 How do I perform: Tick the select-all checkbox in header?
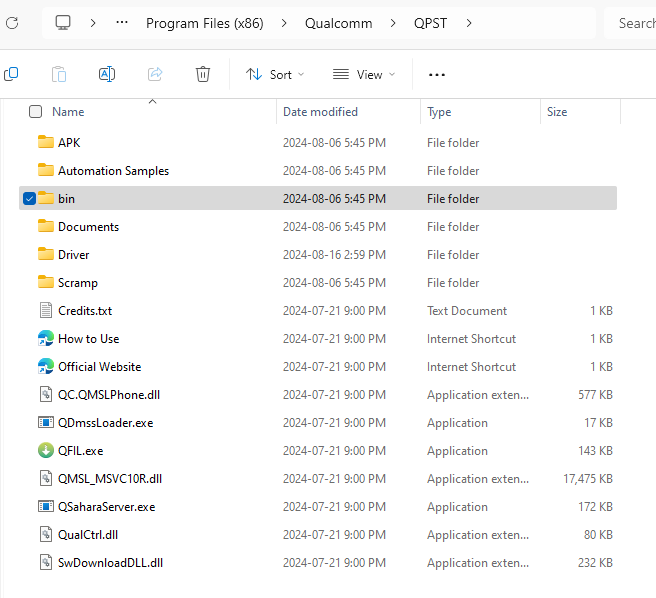point(36,112)
